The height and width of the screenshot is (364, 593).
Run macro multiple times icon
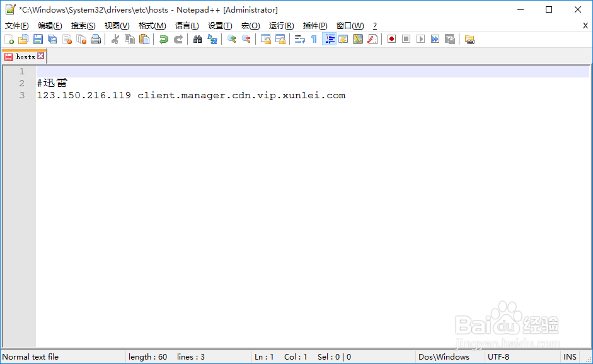pos(435,39)
